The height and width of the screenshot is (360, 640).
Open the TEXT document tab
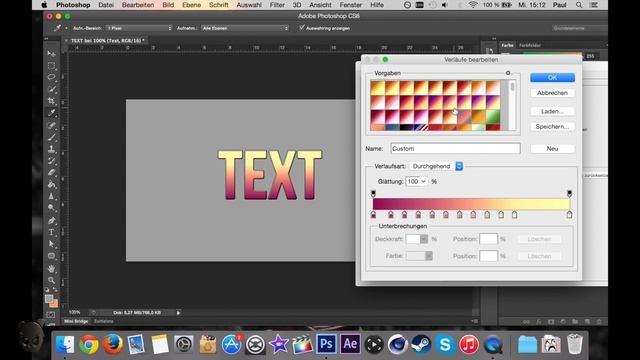pyautogui.click(x=107, y=40)
